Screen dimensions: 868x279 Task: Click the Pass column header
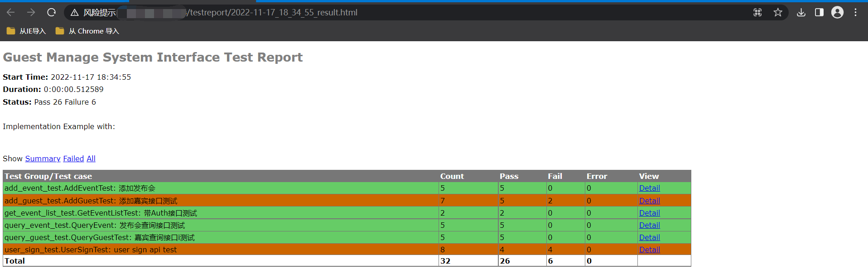(x=509, y=176)
